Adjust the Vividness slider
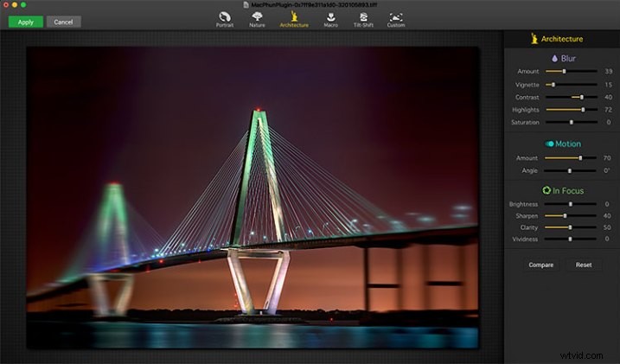 tap(570, 239)
